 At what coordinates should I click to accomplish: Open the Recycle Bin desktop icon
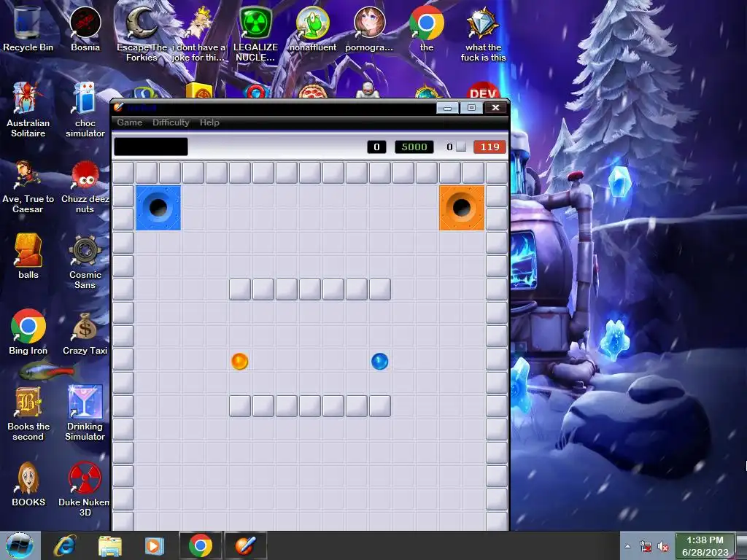(x=28, y=28)
